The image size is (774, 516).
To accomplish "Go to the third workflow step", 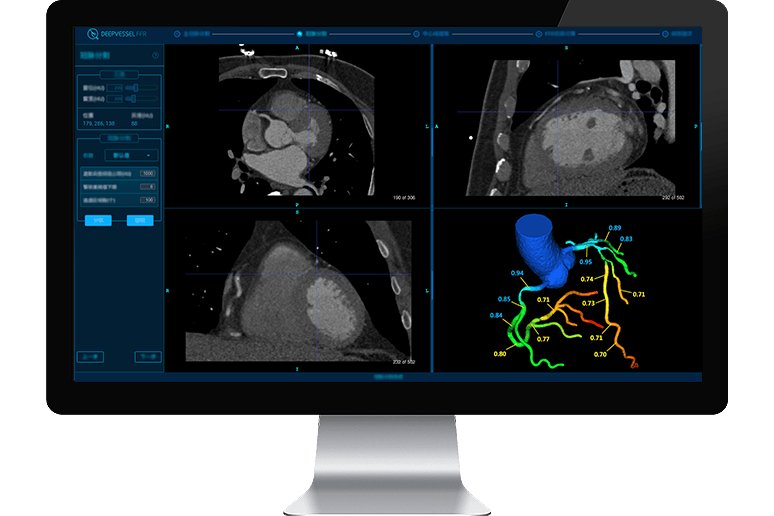I will click(416, 34).
